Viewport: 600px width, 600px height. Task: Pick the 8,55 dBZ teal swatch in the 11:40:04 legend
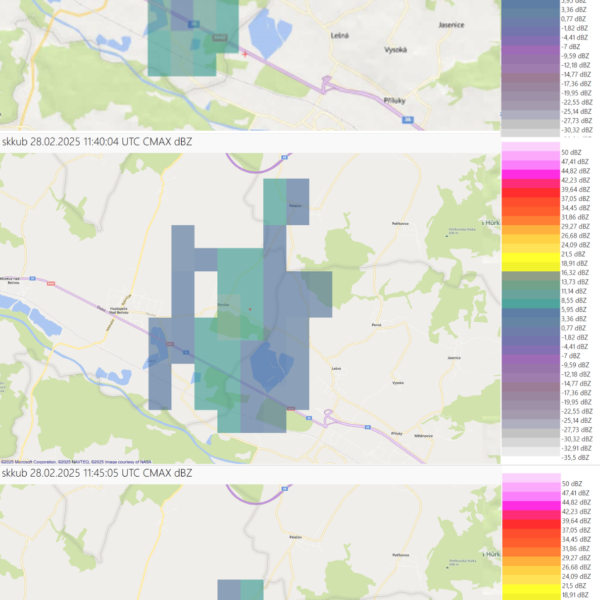pos(531,295)
